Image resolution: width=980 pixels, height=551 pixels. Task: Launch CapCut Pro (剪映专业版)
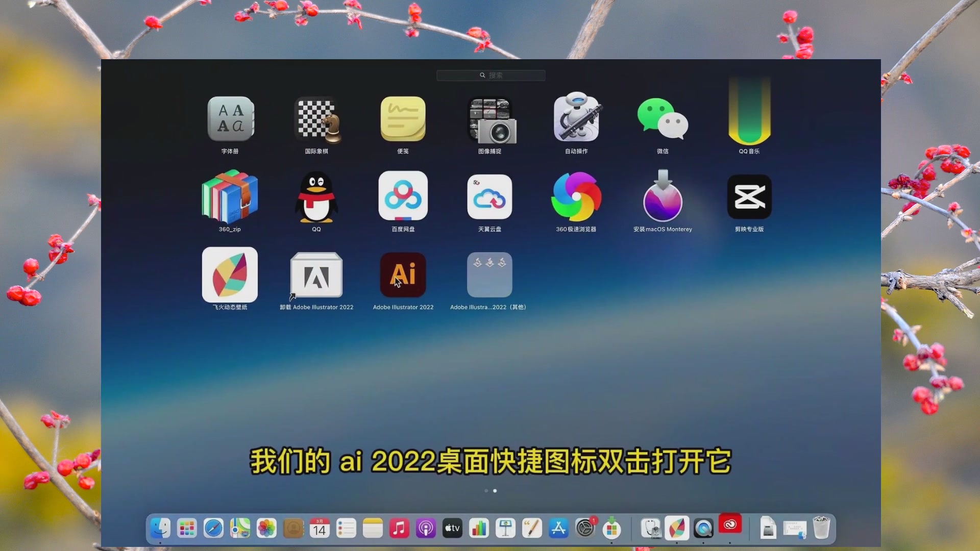click(749, 197)
